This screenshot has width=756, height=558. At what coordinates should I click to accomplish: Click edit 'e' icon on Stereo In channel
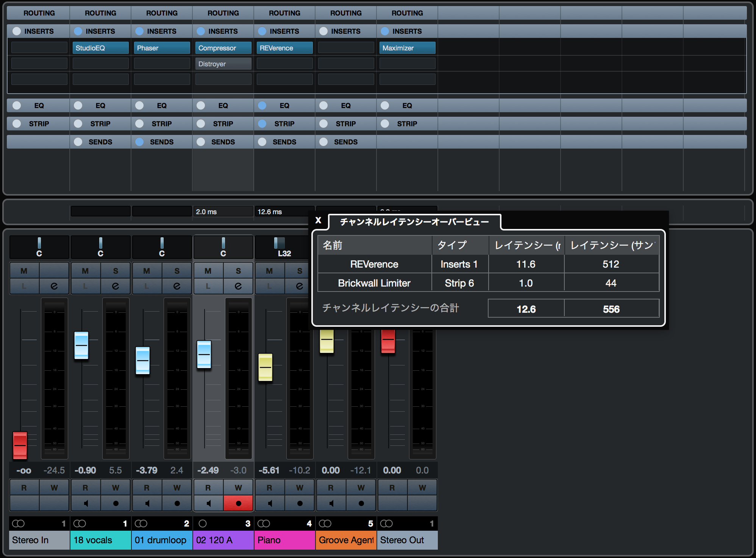(x=54, y=286)
